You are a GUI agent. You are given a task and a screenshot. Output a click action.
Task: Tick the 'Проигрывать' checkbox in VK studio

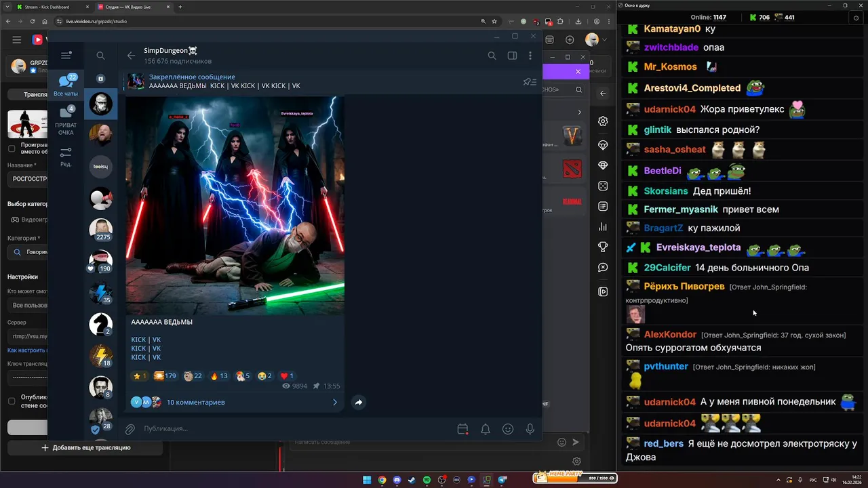coord(11,148)
